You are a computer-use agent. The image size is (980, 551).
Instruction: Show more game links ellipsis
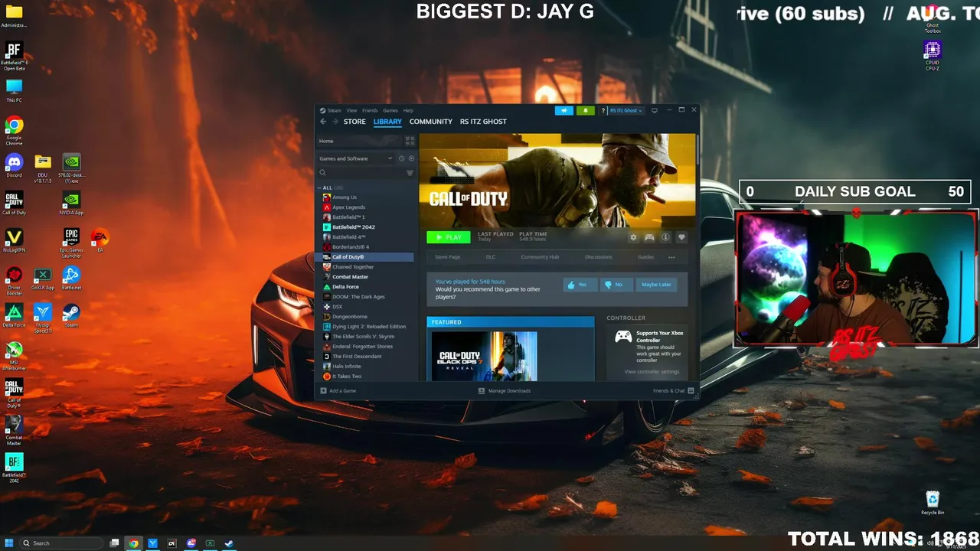point(672,257)
